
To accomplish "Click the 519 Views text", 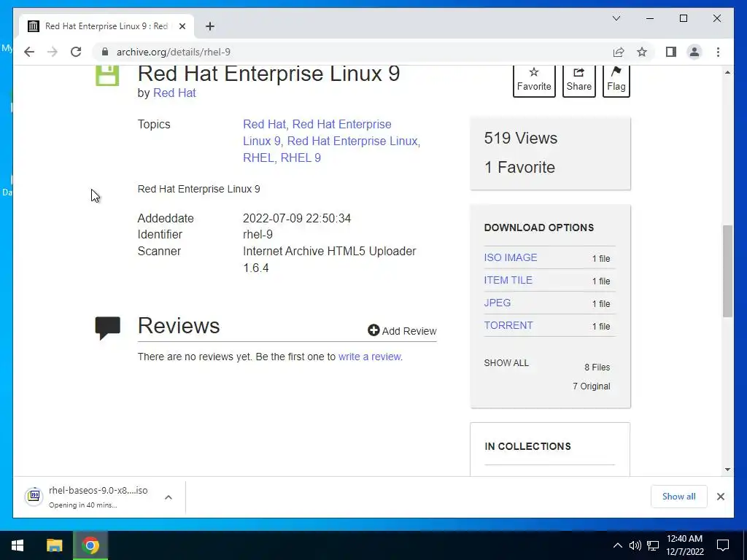I will pos(520,138).
